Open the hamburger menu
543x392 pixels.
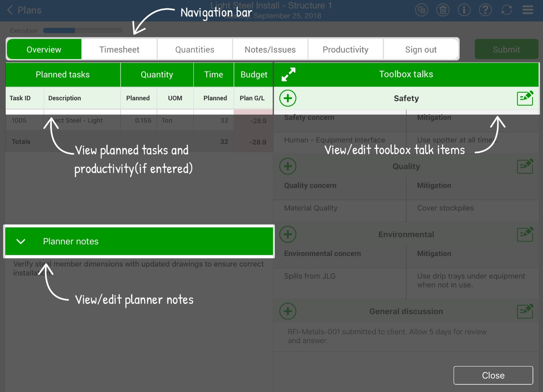[x=528, y=10]
